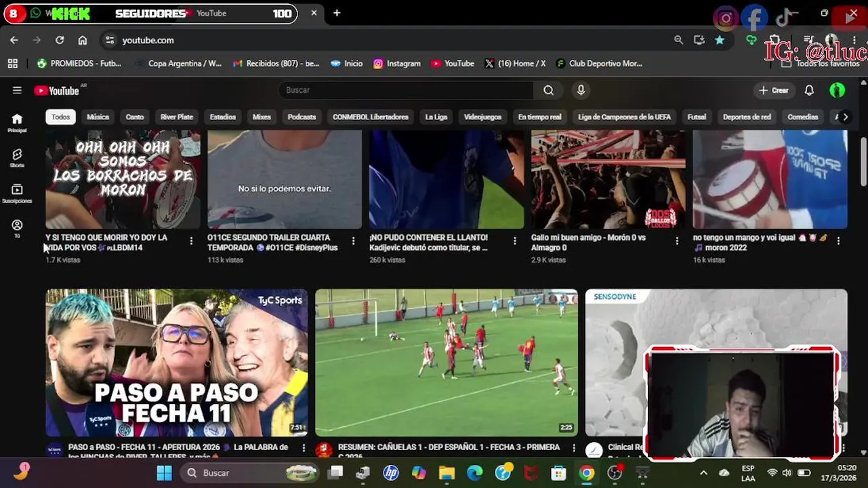Play the Cañuelas soccer match thumbnail
868x488 pixels.
(x=447, y=363)
